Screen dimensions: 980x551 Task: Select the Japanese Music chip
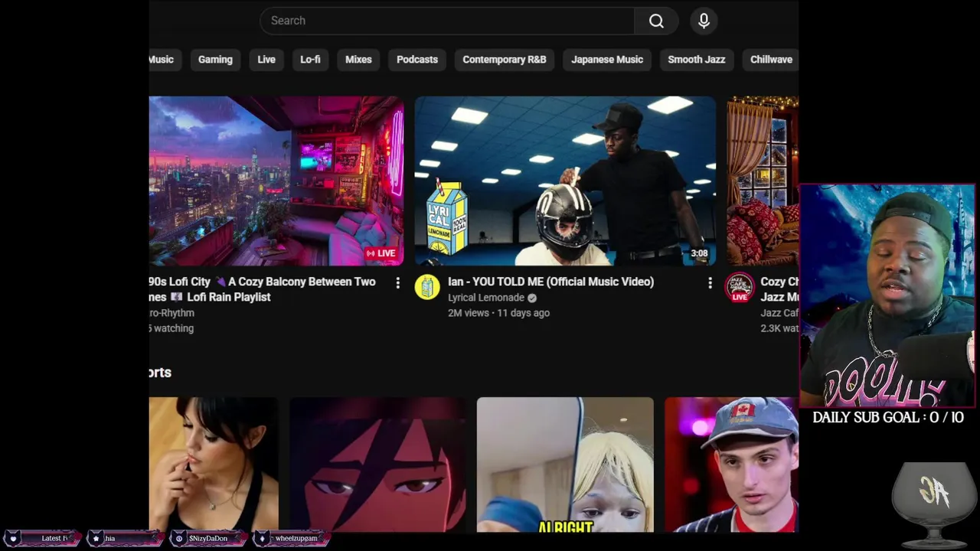click(x=607, y=60)
